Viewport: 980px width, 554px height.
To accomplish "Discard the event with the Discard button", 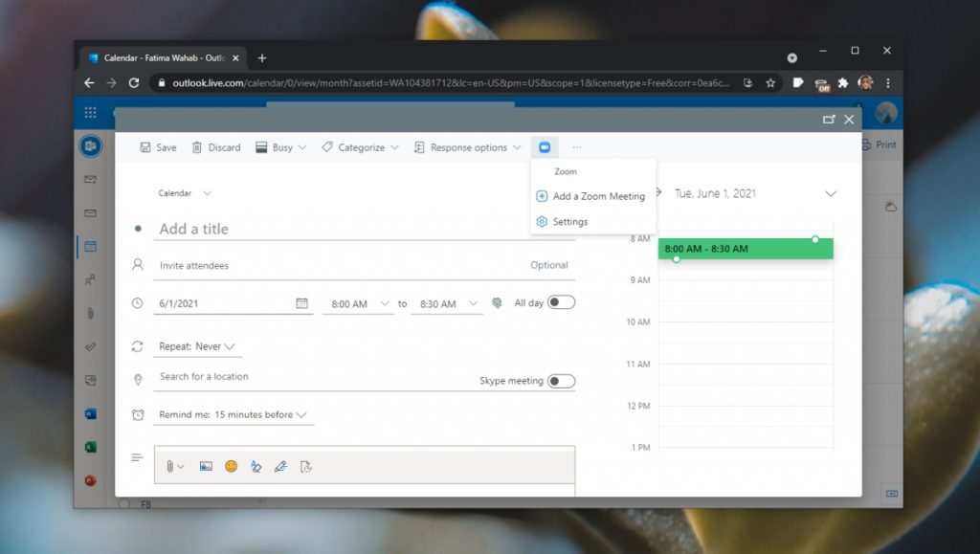I will pyautogui.click(x=216, y=147).
